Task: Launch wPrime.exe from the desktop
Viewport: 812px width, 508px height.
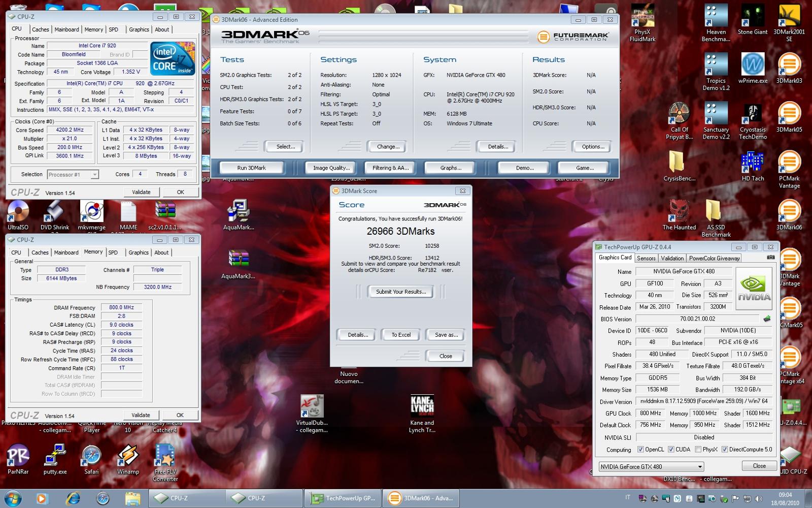Action: (x=753, y=68)
